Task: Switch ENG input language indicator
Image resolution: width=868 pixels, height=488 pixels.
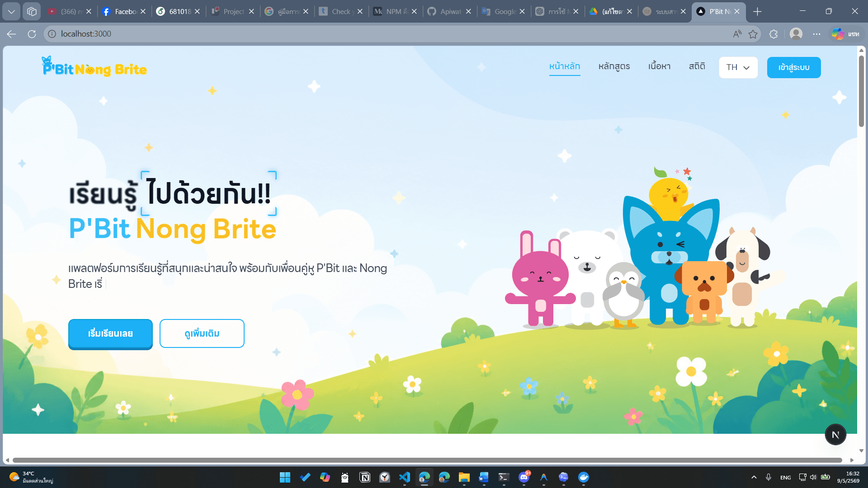Action: [x=786, y=477]
